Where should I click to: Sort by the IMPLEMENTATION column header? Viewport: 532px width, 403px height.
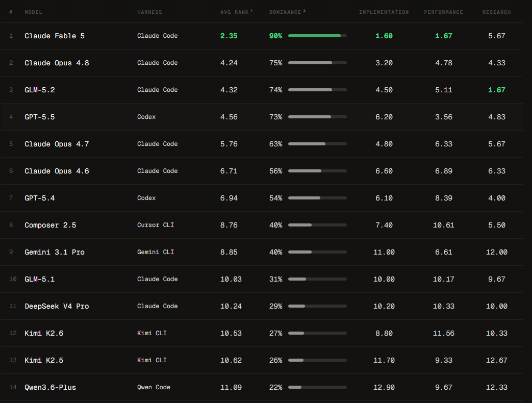pyautogui.click(x=384, y=12)
